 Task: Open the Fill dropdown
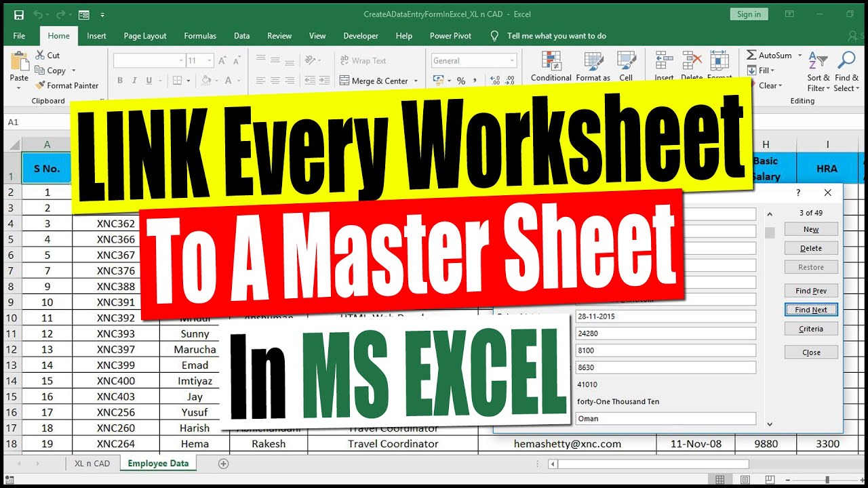click(x=761, y=70)
